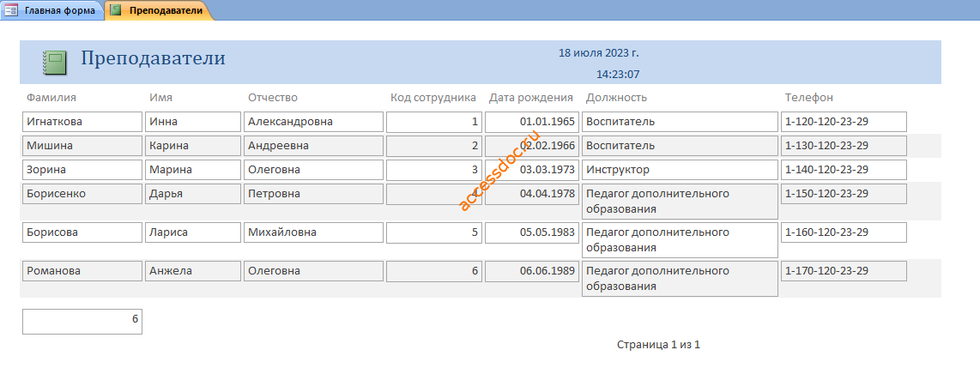Click the name field Дарья
The width and height of the screenshot is (980, 374).
coord(192,194)
